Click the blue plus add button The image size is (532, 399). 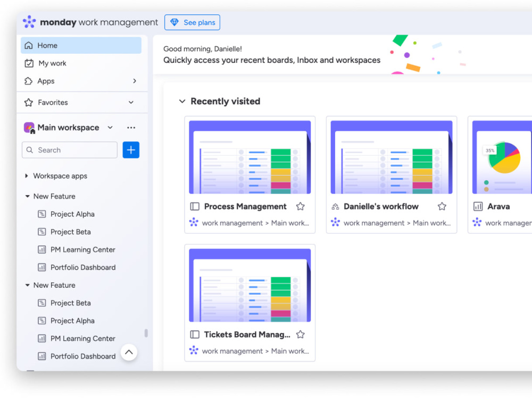(131, 150)
